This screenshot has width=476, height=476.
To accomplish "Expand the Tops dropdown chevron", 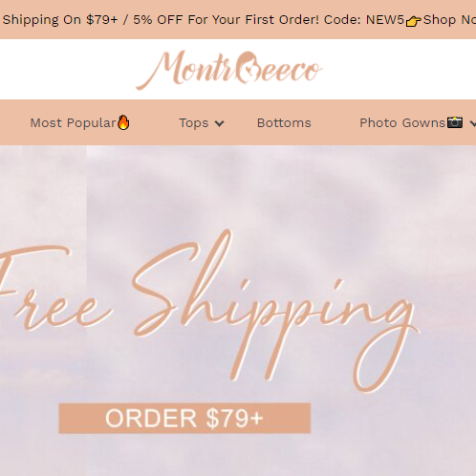I will pyautogui.click(x=219, y=123).
